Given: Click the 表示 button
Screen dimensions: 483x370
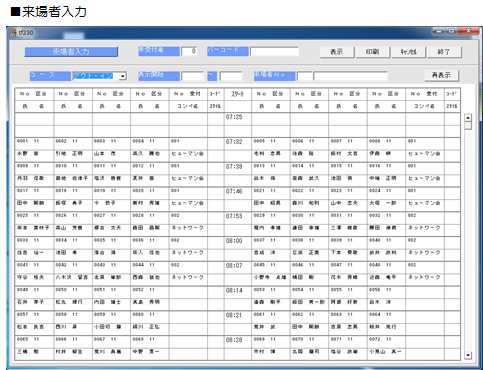Looking at the screenshot, I should point(337,52).
